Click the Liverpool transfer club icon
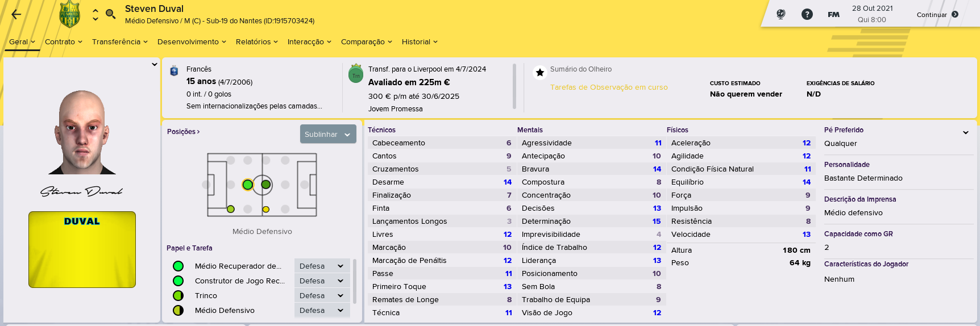This screenshot has height=326, width=980. [x=356, y=73]
